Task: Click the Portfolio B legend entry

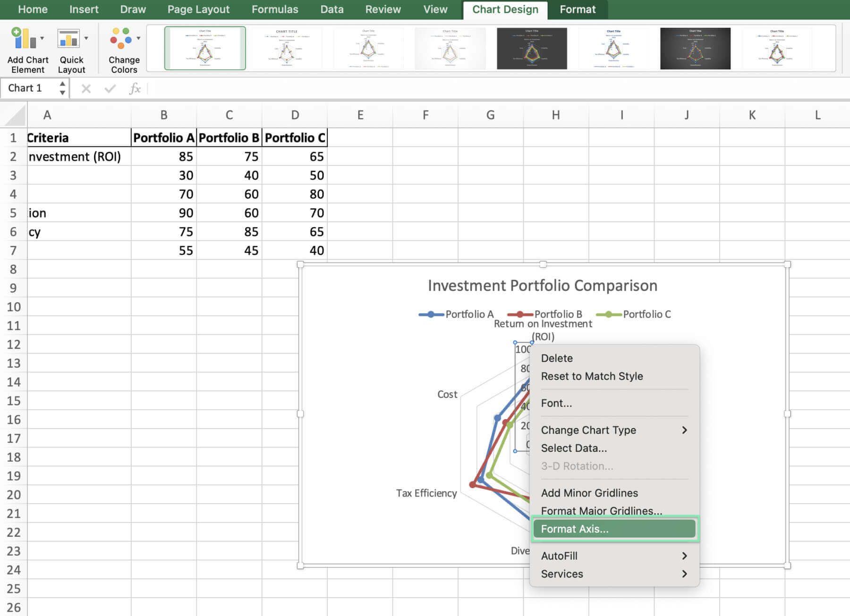Action: point(545,314)
